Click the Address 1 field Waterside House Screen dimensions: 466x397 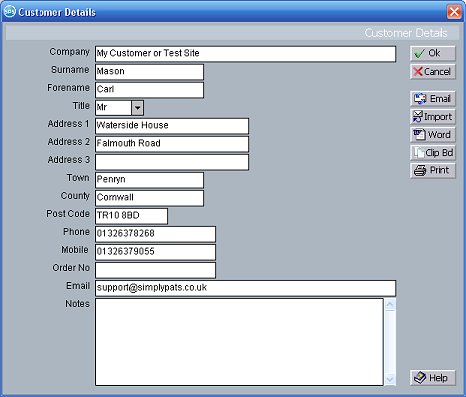(172, 126)
